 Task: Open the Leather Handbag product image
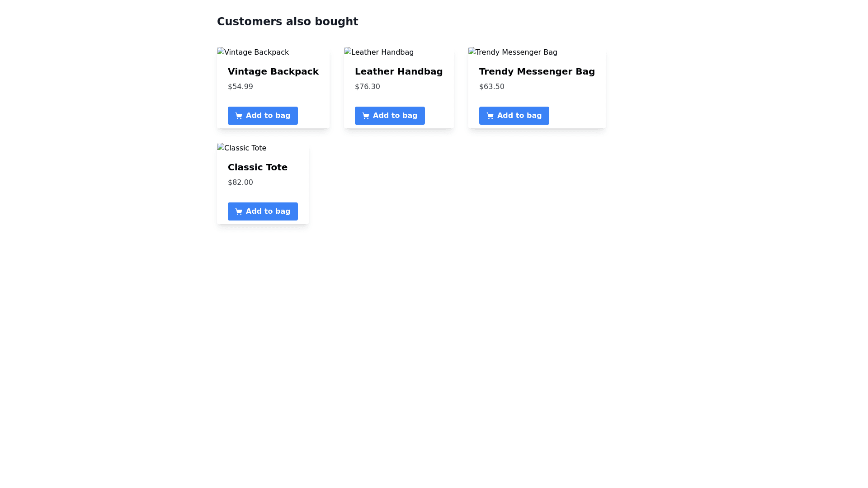pyautogui.click(x=379, y=52)
